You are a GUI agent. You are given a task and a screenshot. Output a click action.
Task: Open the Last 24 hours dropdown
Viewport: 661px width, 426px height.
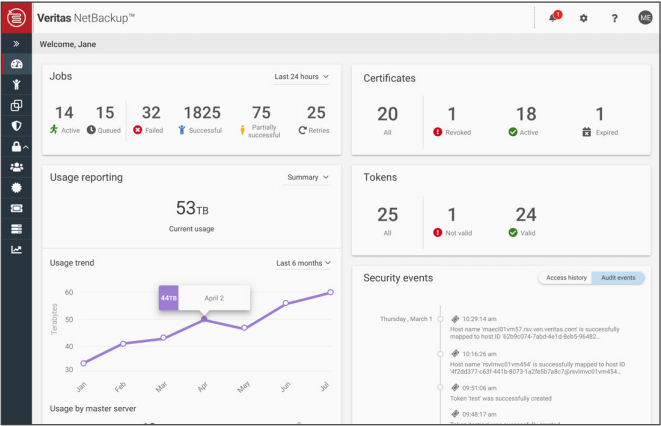[x=302, y=77]
